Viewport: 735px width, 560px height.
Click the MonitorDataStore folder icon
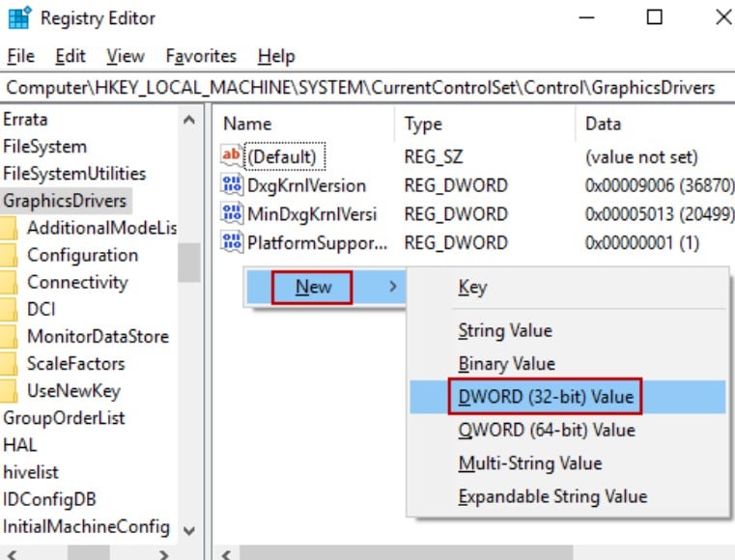9,337
